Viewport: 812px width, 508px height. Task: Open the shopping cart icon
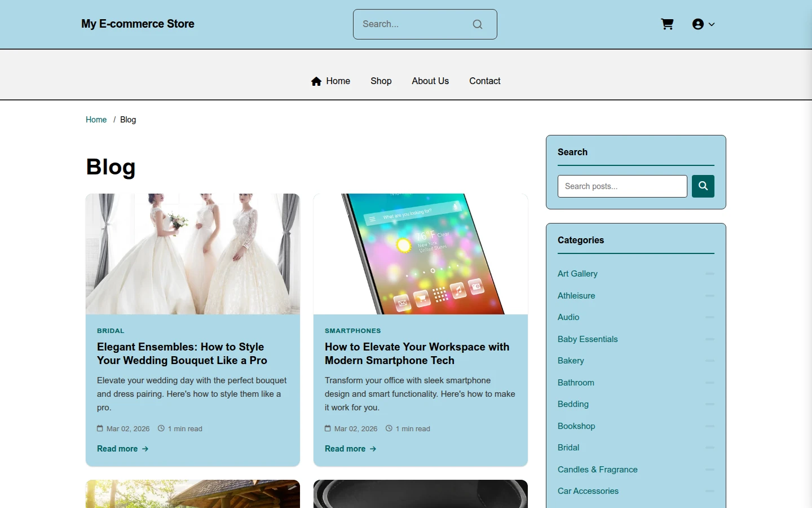[x=667, y=24]
